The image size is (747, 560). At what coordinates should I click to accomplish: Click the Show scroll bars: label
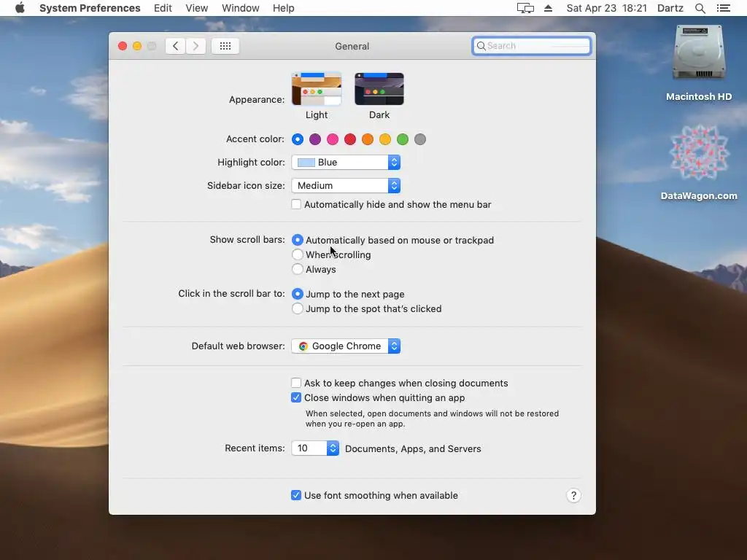pyautogui.click(x=247, y=239)
